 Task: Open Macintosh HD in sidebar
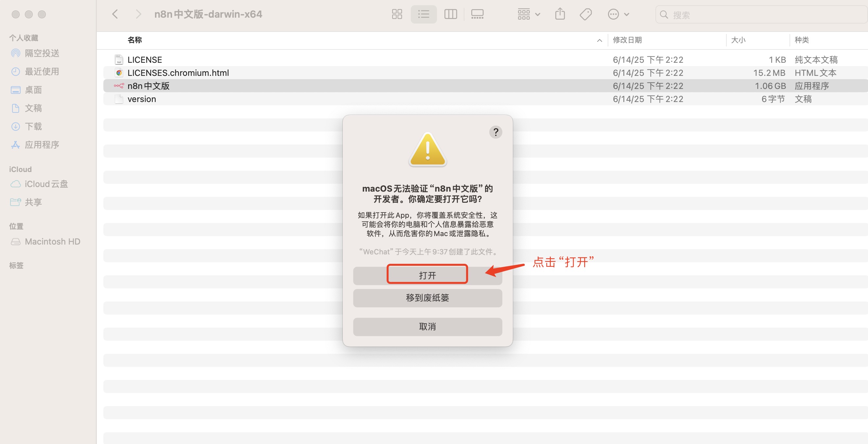click(x=45, y=242)
